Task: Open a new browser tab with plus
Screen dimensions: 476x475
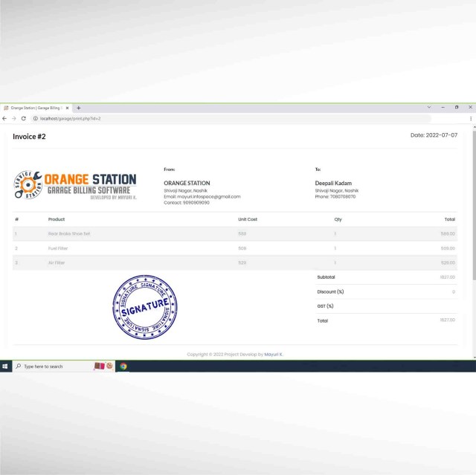Action: tap(79, 108)
